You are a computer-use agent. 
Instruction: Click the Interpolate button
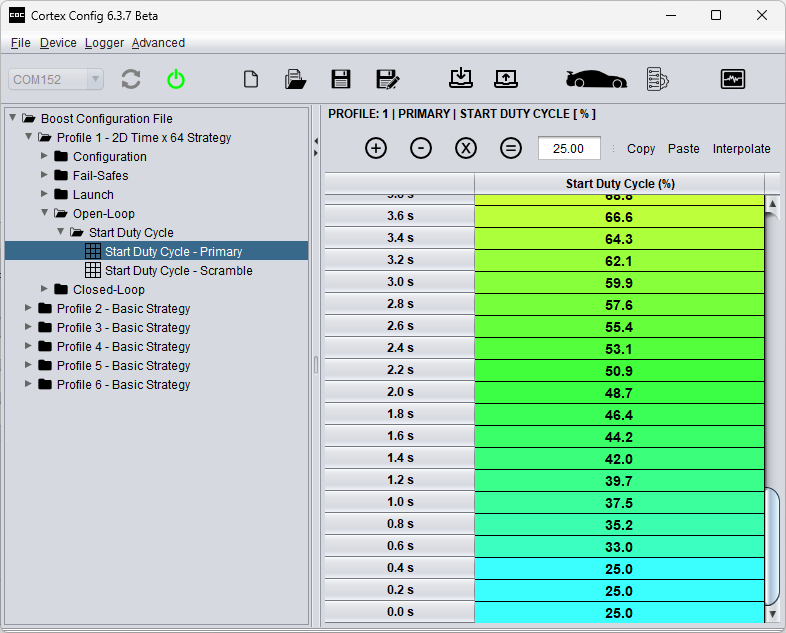coord(741,149)
